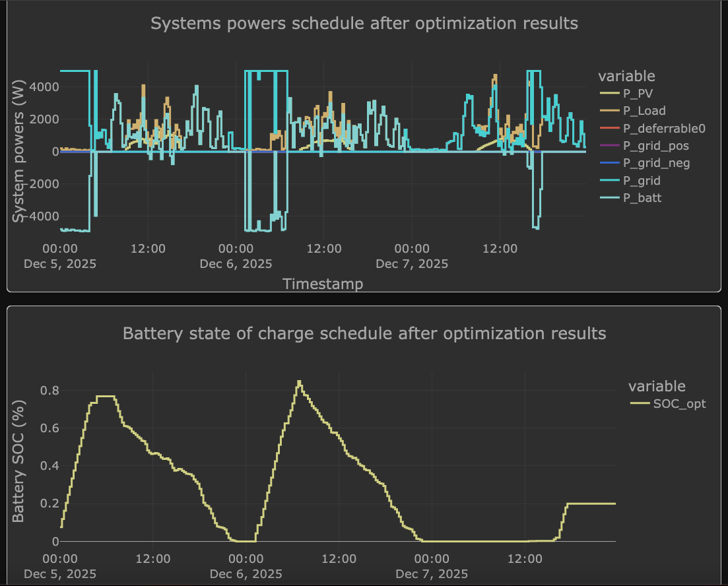
Task: Click the P_PV legend color line
Action: coord(610,93)
